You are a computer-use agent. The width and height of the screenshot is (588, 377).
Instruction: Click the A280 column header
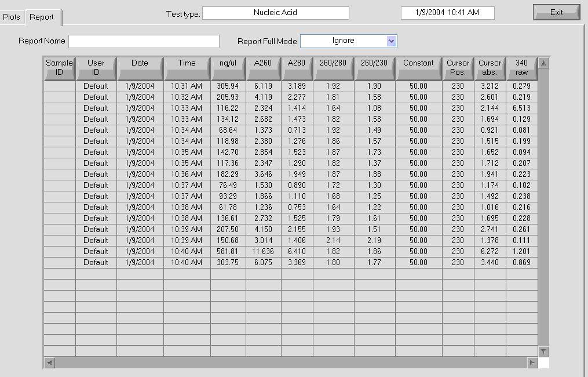(x=297, y=68)
